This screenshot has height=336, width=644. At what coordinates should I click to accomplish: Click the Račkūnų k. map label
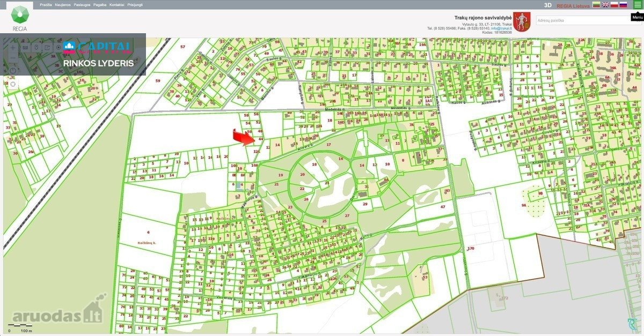tap(147, 243)
